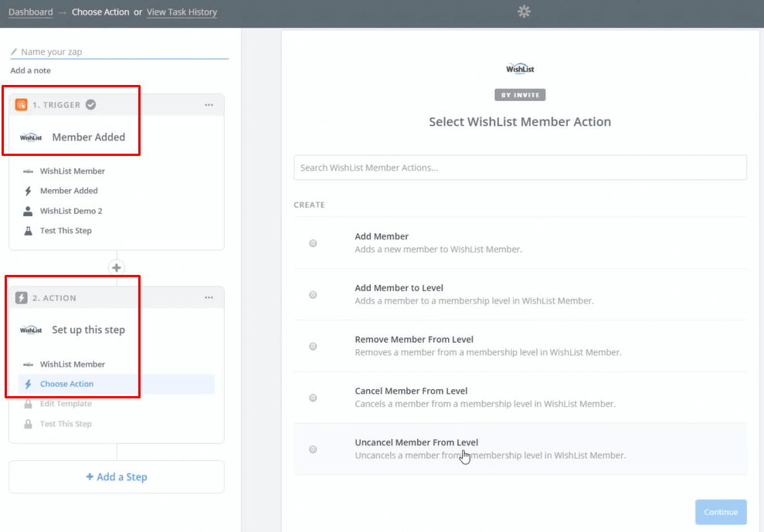The image size is (764, 532).
Task: Select Cancel Member From Level radio button
Action: pyautogui.click(x=313, y=398)
